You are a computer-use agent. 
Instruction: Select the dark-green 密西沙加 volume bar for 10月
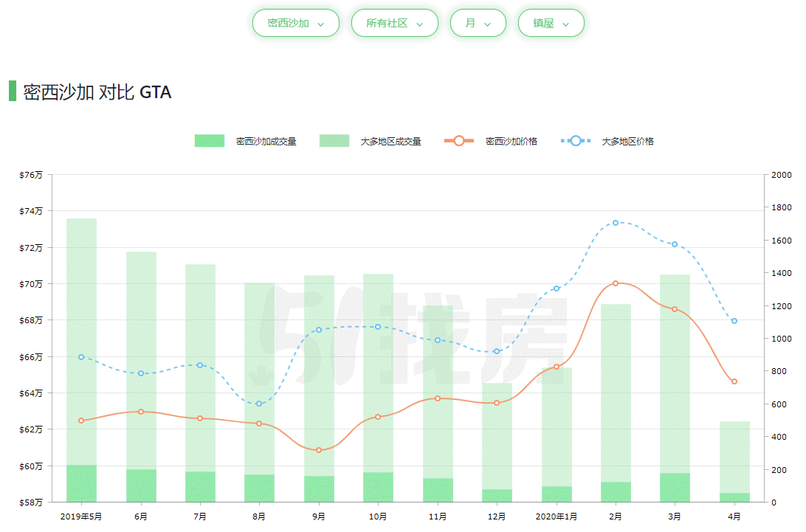point(378,487)
